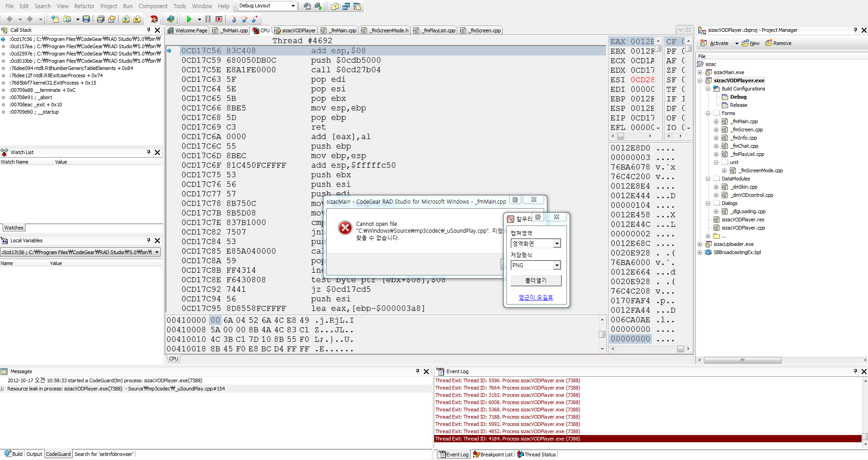Click the Save All disk icon
This screenshot has width=868, height=460.
[x=100, y=19]
